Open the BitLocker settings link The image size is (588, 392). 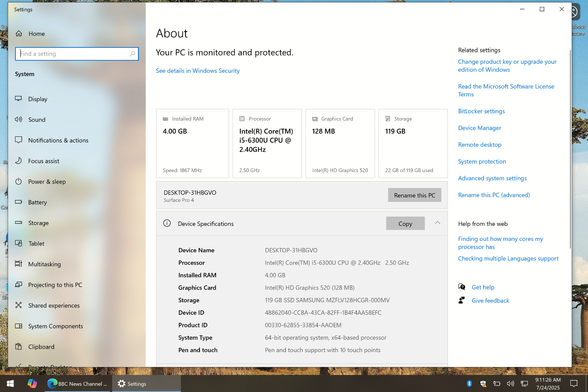(x=481, y=111)
